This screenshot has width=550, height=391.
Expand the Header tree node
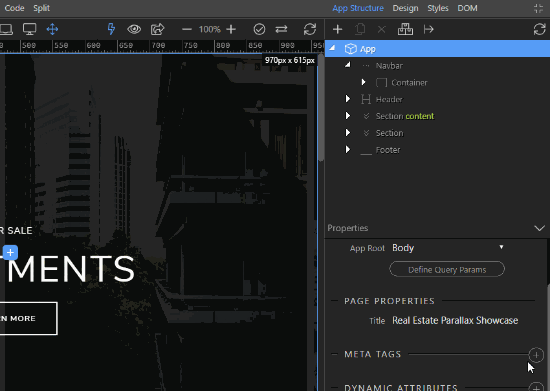[x=348, y=99]
